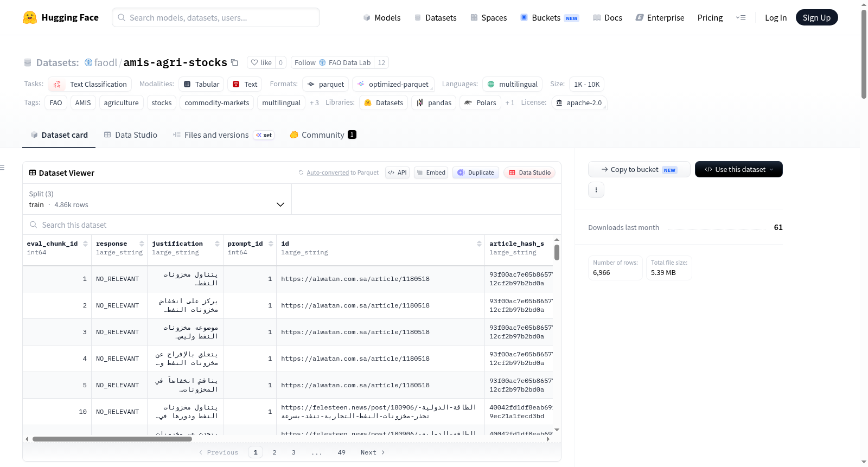Filter by Tabular modality
This screenshot has height=467, width=868.
[201, 84]
